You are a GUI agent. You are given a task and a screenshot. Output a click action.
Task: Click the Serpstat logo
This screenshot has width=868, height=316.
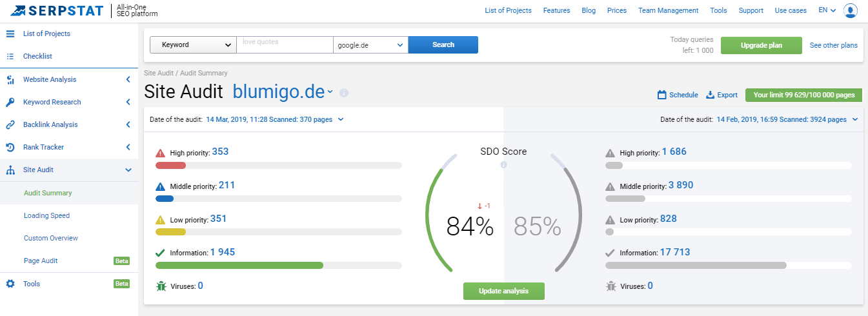[x=57, y=10]
